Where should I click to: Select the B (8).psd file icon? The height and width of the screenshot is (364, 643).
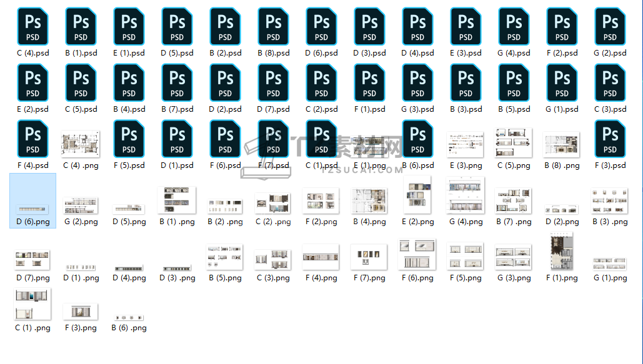click(x=273, y=26)
